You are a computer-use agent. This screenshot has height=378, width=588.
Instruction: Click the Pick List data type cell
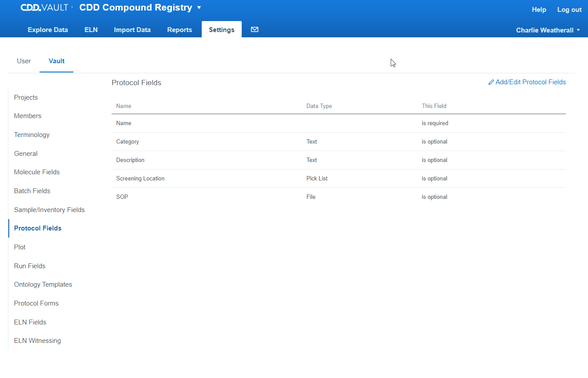(x=317, y=179)
